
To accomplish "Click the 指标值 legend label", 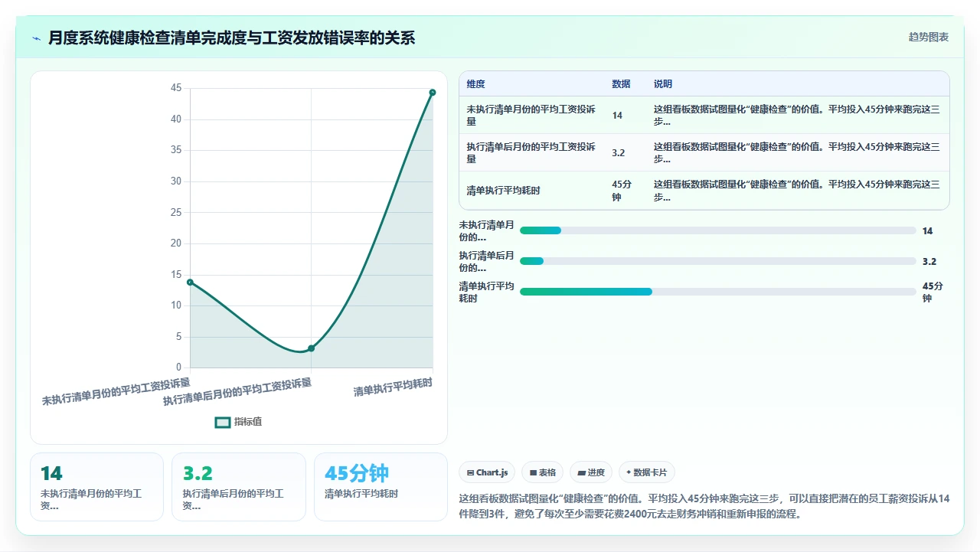I will (x=248, y=422).
